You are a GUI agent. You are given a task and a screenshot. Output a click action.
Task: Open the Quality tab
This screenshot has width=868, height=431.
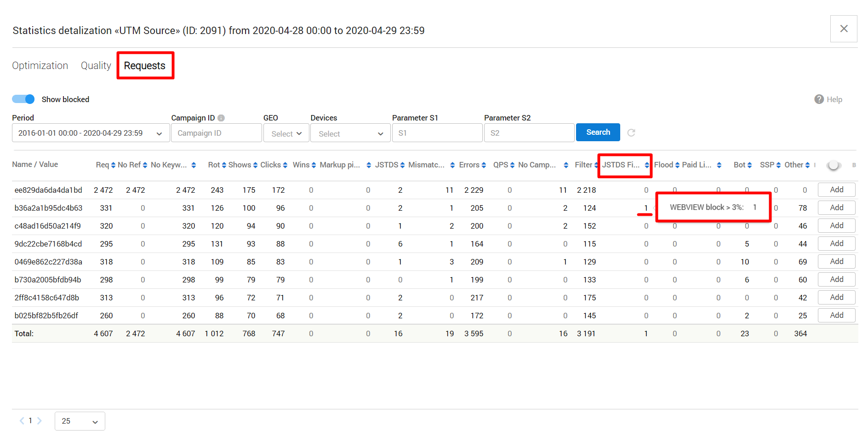click(x=96, y=66)
